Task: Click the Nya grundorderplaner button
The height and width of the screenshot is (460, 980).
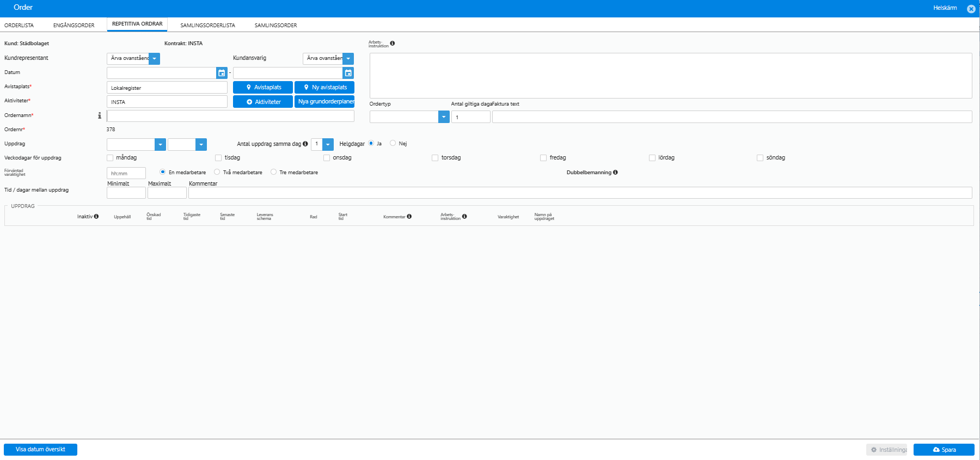Action: [324, 102]
